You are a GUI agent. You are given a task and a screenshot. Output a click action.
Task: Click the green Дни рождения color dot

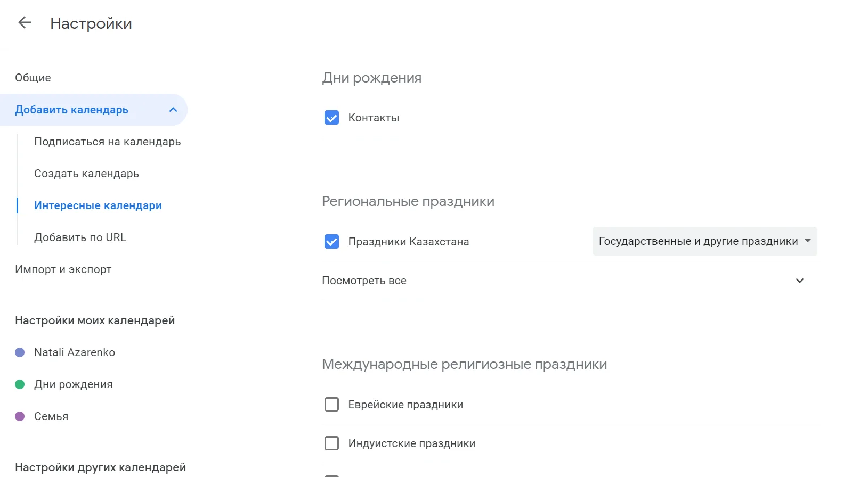[20, 384]
